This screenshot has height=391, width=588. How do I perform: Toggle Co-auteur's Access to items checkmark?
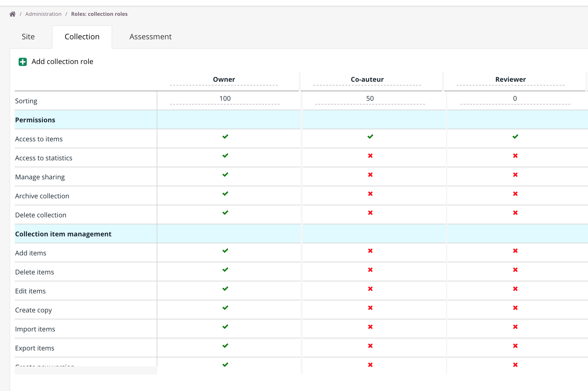[x=370, y=137]
